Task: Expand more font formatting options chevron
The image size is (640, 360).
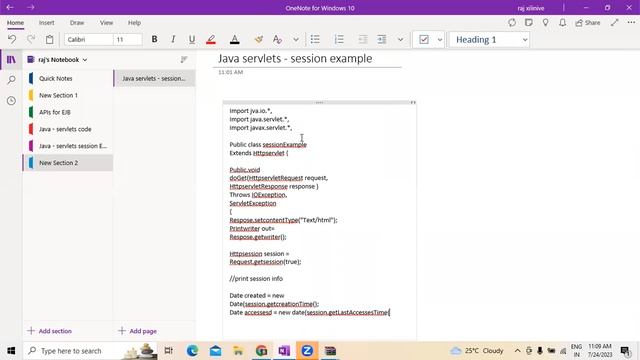Action: (296, 40)
